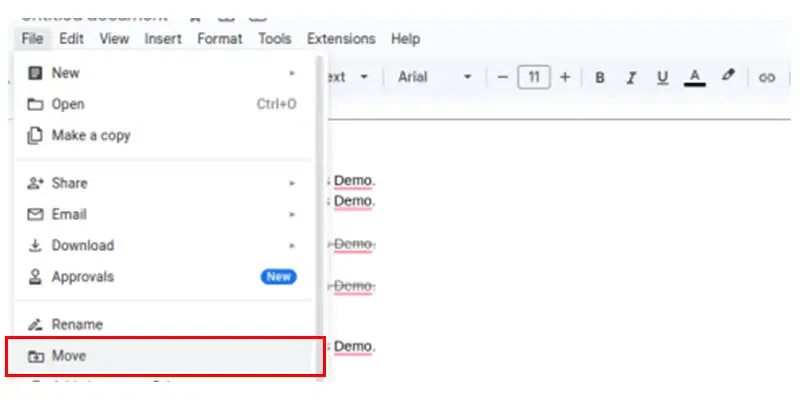The width and height of the screenshot is (800, 400).
Task: Click the Approvals stamp icon
Action: click(35, 277)
